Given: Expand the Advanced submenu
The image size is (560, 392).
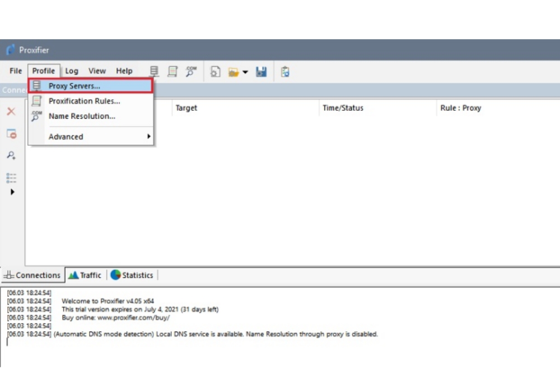Looking at the screenshot, I should pyautogui.click(x=91, y=137).
